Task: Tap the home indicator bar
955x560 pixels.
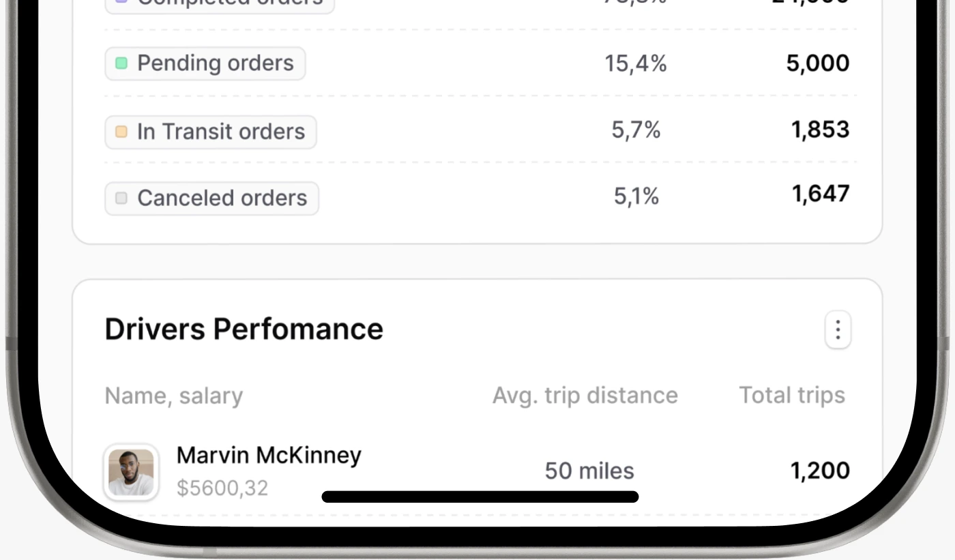Action: coord(480,497)
